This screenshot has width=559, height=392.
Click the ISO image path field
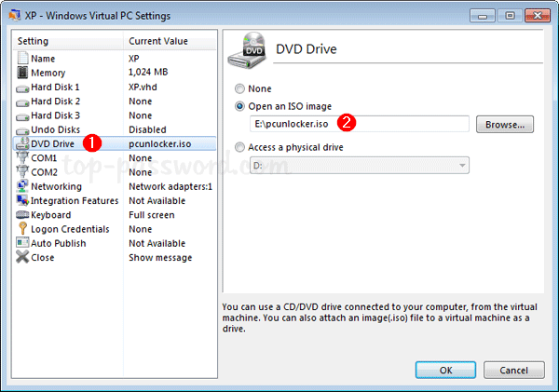click(358, 124)
